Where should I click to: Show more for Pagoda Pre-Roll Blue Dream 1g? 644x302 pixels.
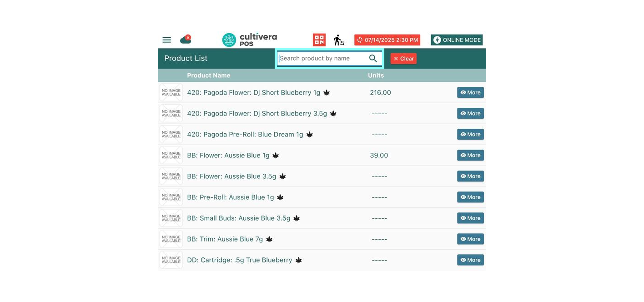(x=470, y=134)
